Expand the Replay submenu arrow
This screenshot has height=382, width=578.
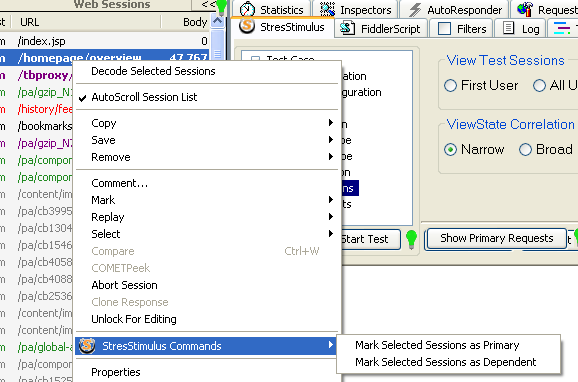point(331,216)
